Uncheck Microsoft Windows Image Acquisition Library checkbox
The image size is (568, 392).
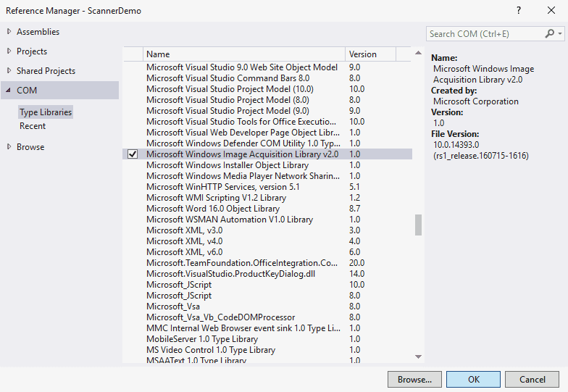[x=133, y=154]
